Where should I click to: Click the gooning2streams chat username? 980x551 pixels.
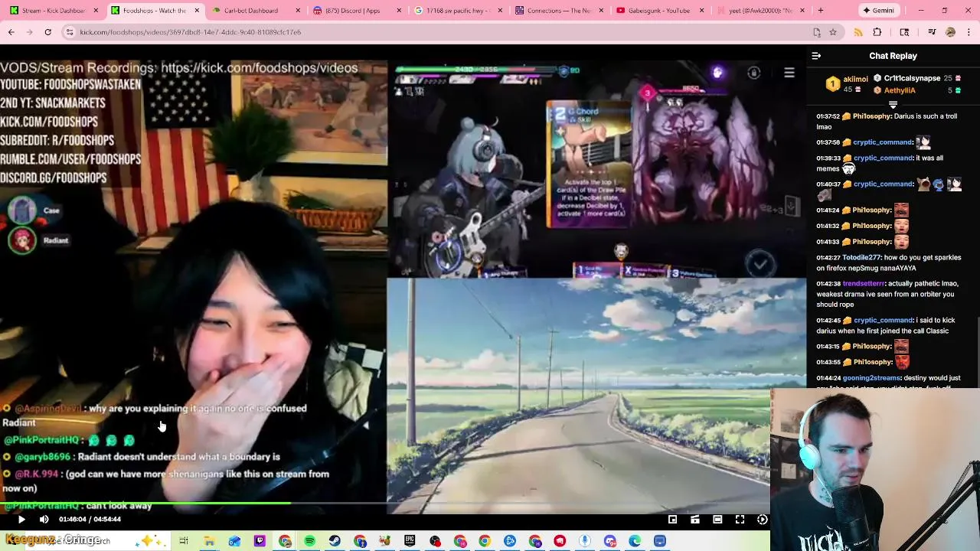tap(872, 378)
